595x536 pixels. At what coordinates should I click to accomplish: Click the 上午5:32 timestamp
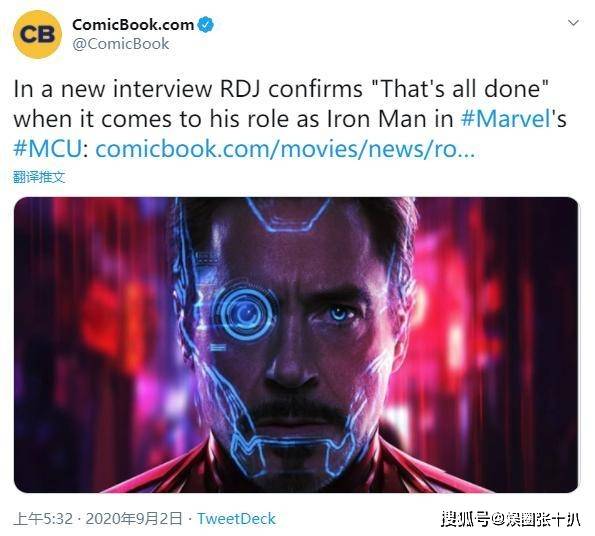[x=43, y=519]
